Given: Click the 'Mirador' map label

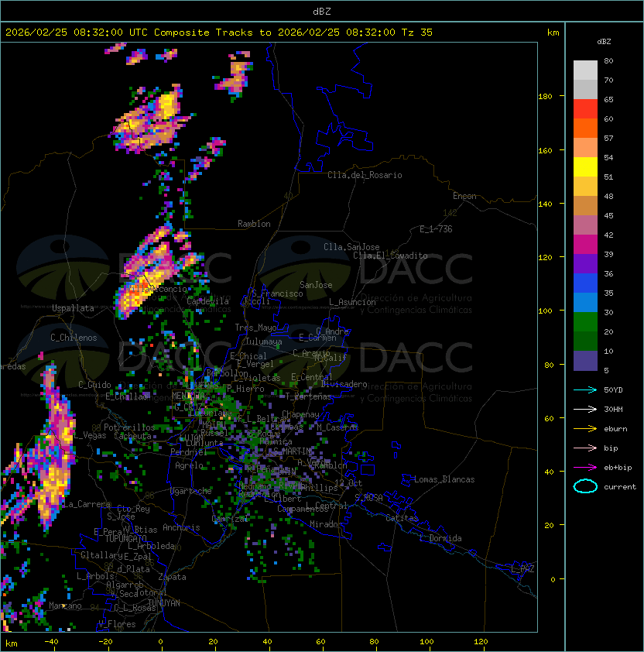Looking at the screenshot, I should coord(327,524).
